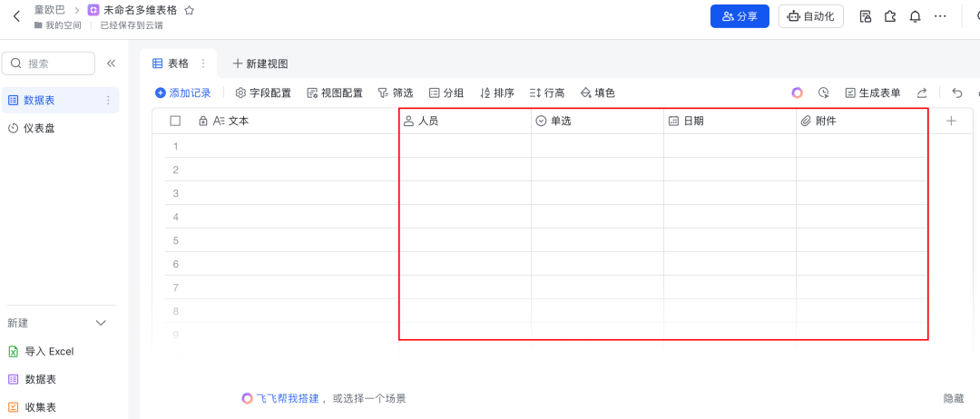Star the 未命名多维表格 document

click(x=190, y=10)
